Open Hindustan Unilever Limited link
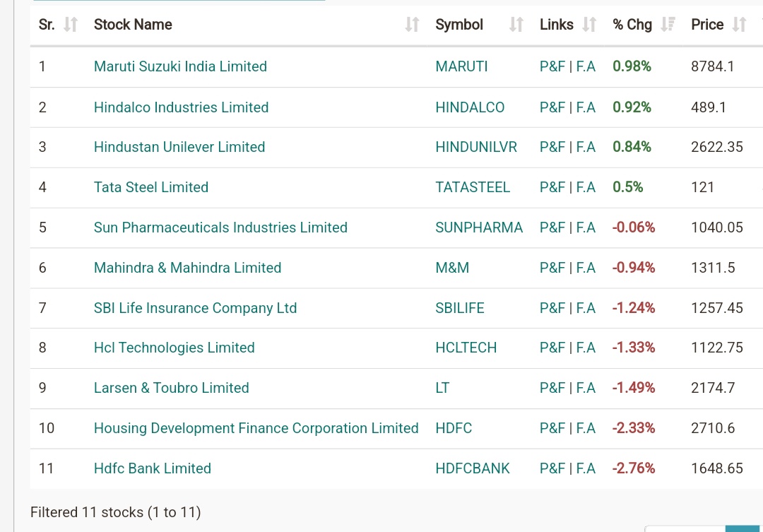The image size is (763, 532). (x=179, y=147)
